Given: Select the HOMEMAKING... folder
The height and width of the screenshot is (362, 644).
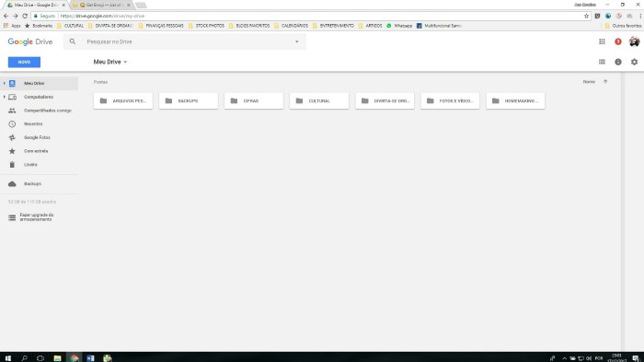Looking at the screenshot, I should click(515, 100).
